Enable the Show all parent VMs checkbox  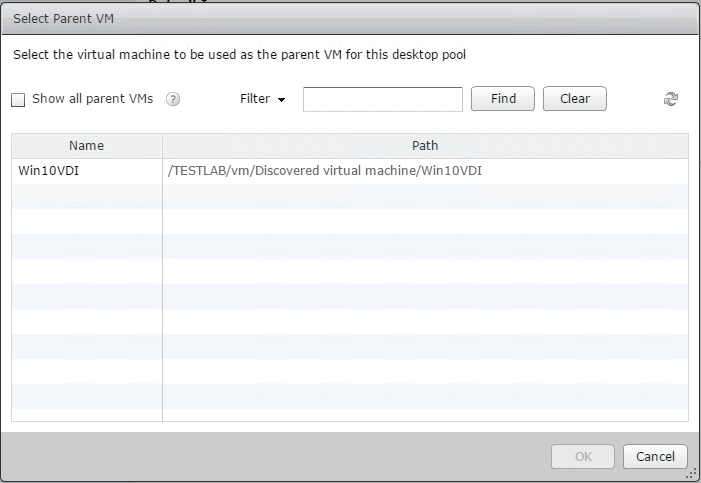tap(18, 100)
